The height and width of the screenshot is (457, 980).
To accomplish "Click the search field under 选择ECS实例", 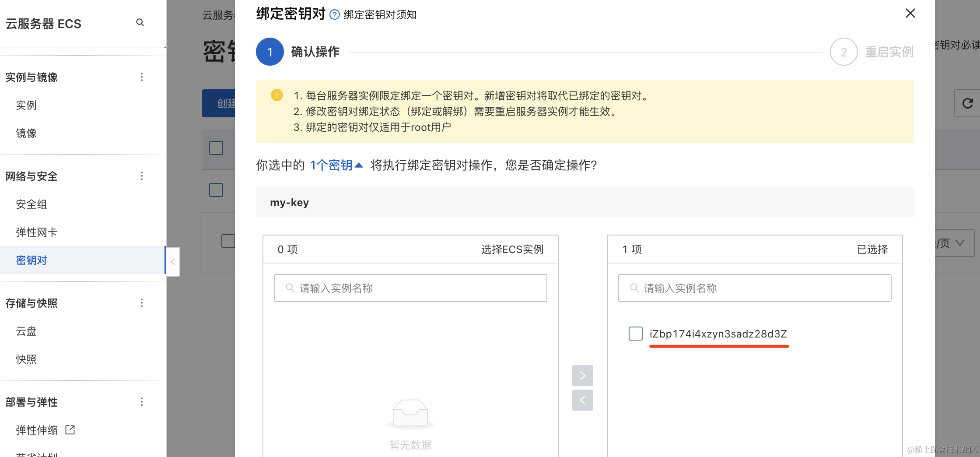I will tap(410, 288).
